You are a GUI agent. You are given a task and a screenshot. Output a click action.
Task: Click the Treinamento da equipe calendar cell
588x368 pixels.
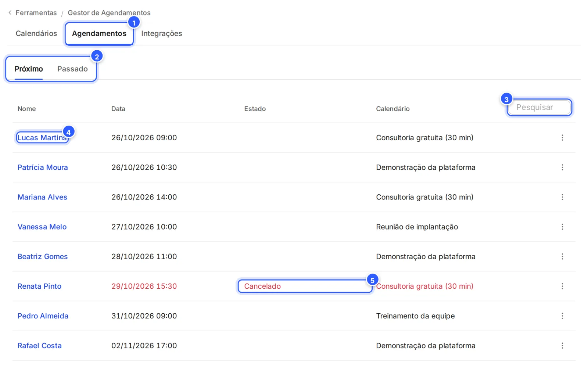pyautogui.click(x=415, y=316)
